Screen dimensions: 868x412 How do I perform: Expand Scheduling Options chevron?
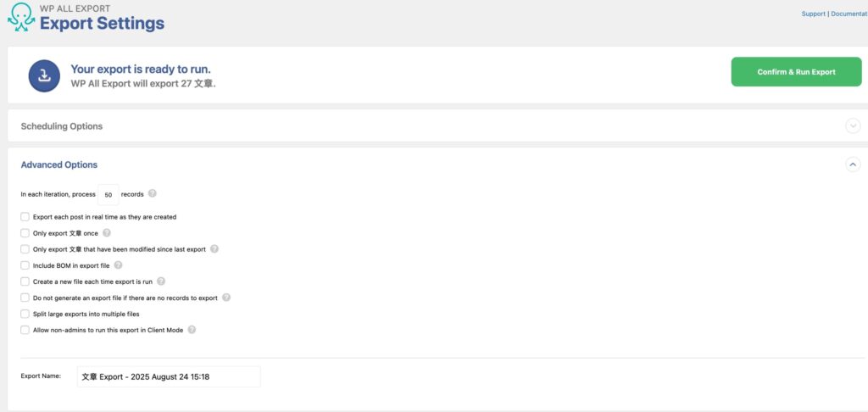(x=853, y=125)
